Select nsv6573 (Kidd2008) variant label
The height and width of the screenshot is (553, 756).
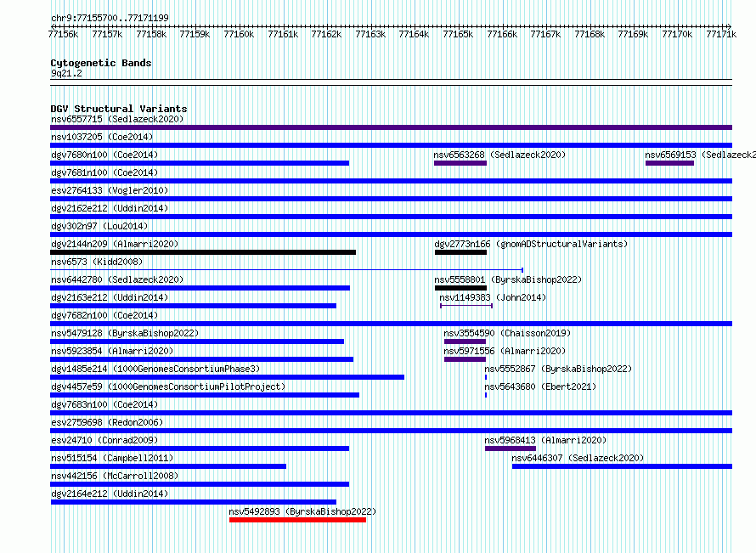(x=97, y=262)
